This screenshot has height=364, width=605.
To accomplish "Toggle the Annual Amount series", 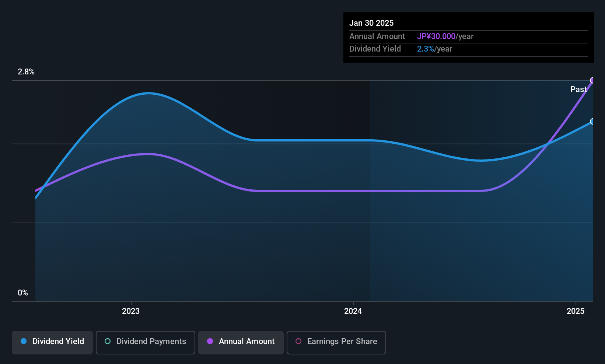I will (241, 342).
